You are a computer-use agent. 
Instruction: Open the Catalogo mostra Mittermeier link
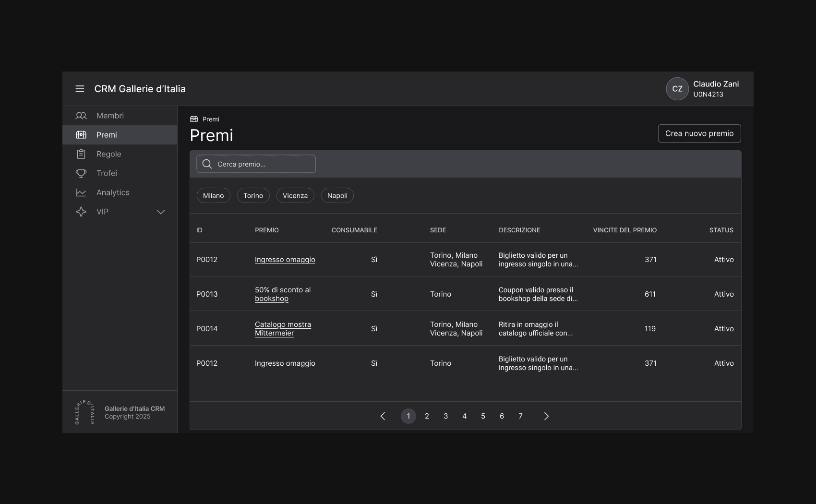(x=283, y=329)
